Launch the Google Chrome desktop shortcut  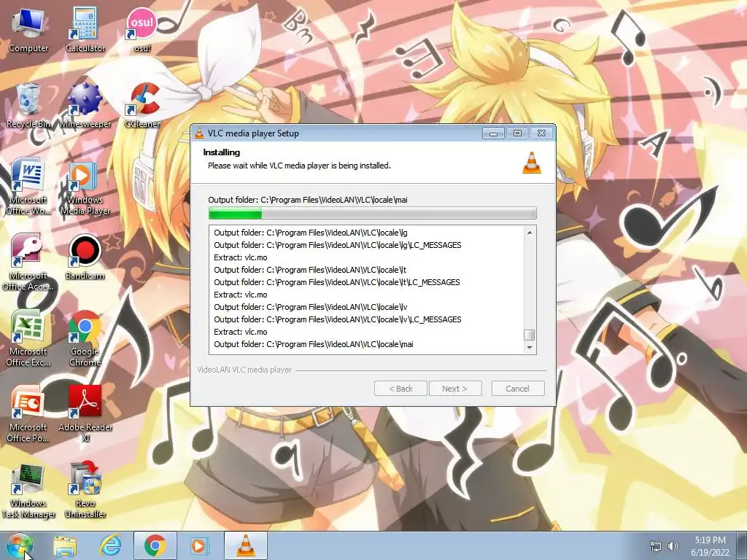[85, 338]
